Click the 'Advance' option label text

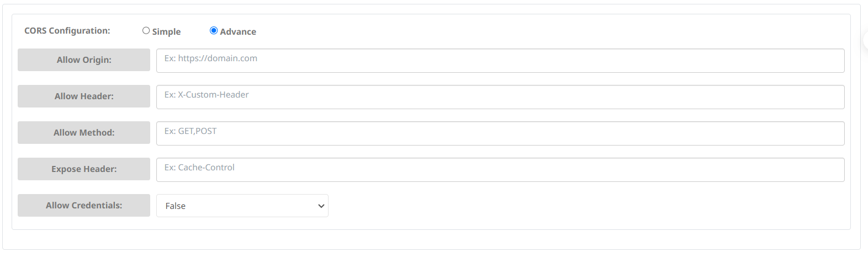(x=238, y=32)
